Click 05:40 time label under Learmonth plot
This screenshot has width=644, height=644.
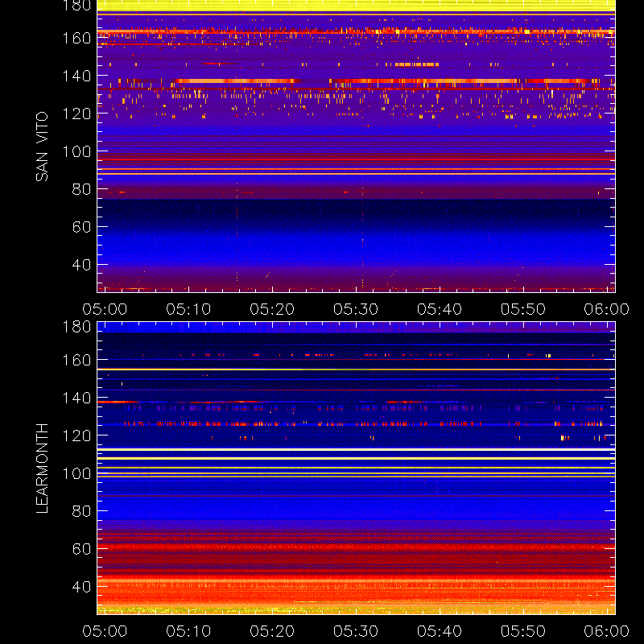click(x=440, y=631)
